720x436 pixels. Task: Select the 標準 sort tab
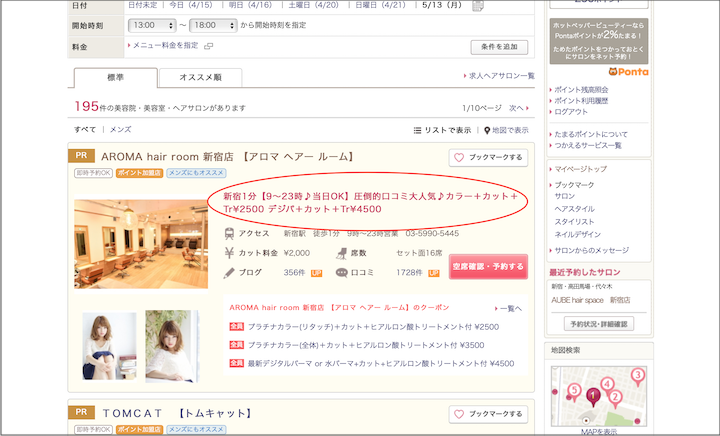point(115,77)
